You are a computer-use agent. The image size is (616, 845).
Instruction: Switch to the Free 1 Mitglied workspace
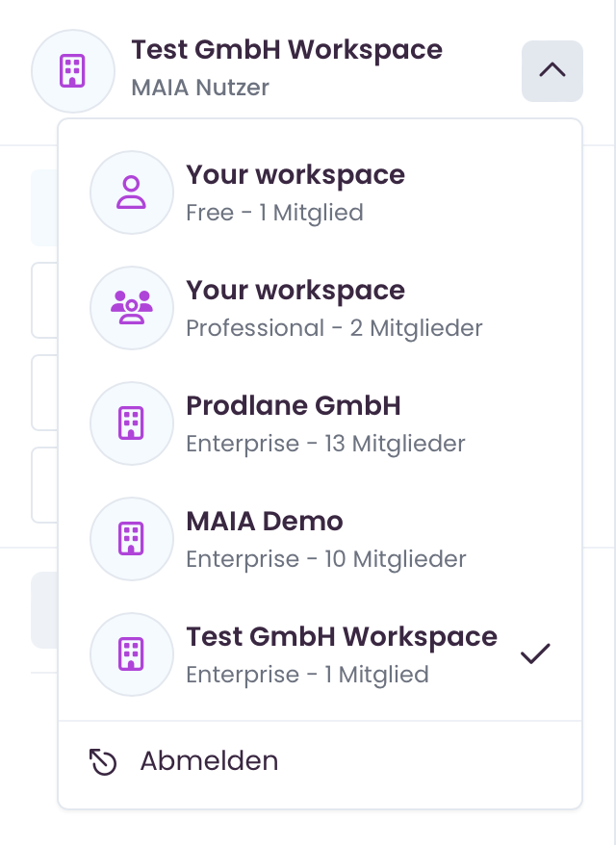point(321,192)
